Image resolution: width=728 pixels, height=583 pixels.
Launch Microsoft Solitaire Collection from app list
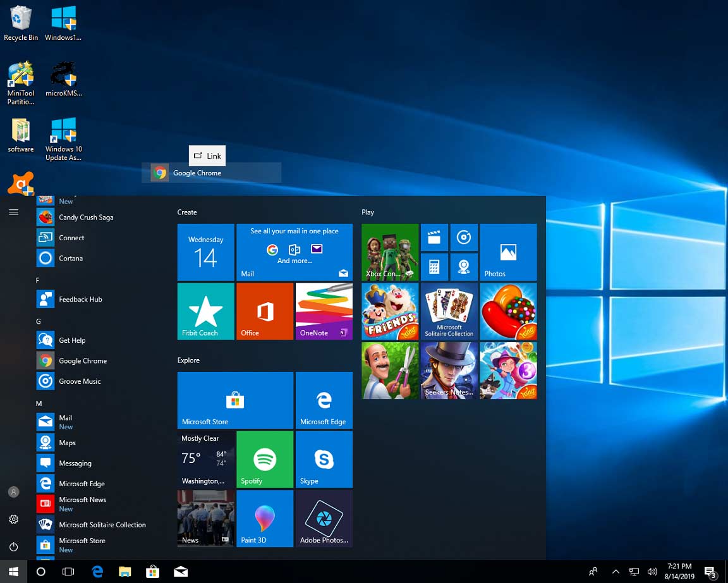pos(100,524)
